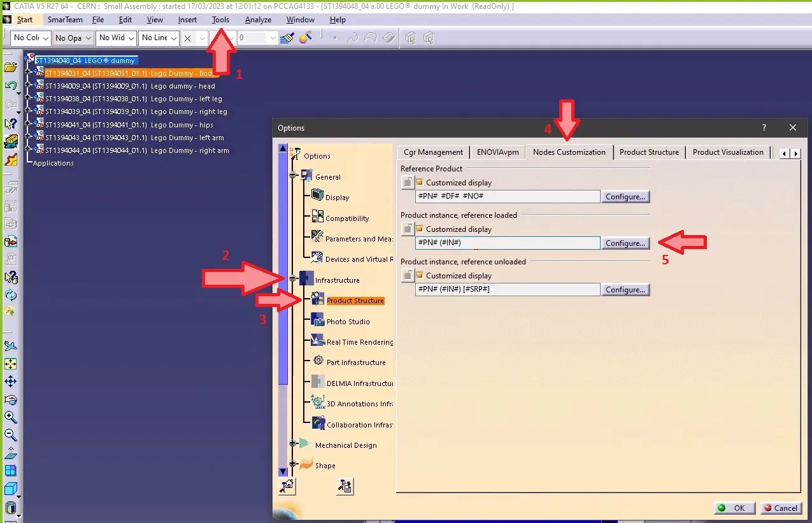Click the CATIA Start logo icon in menu bar
812x523 pixels.
coord(7,20)
